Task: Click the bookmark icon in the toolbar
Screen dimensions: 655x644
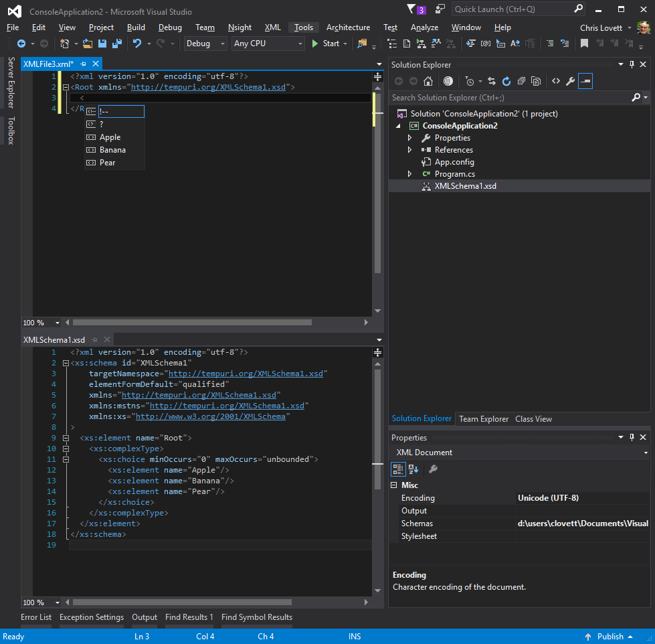Action: tap(584, 44)
